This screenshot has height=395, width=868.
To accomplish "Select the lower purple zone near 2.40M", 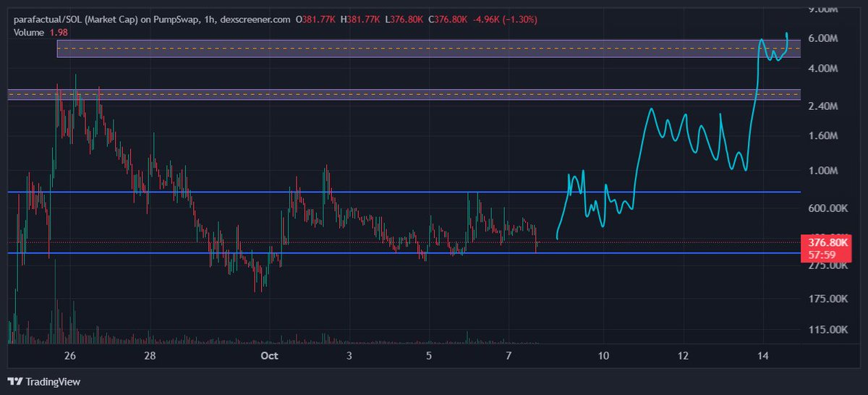I will [x=404, y=95].
